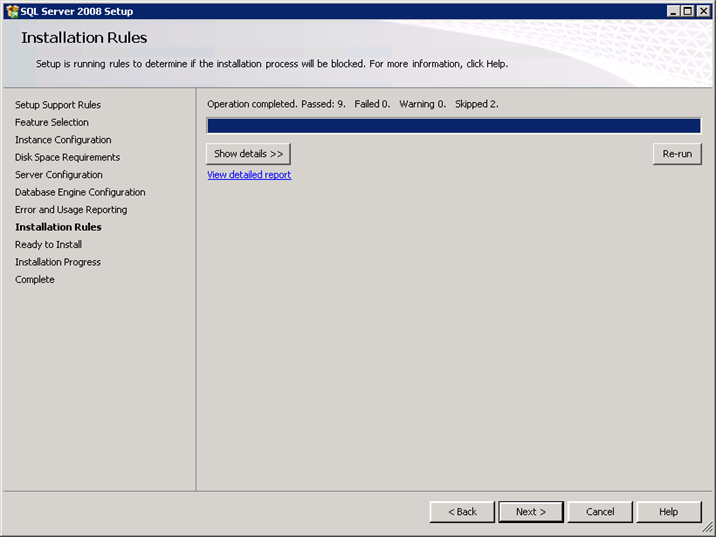Close the SQL Server Setup window
Screen dimensions: 716x537
[x=704, y=11]
